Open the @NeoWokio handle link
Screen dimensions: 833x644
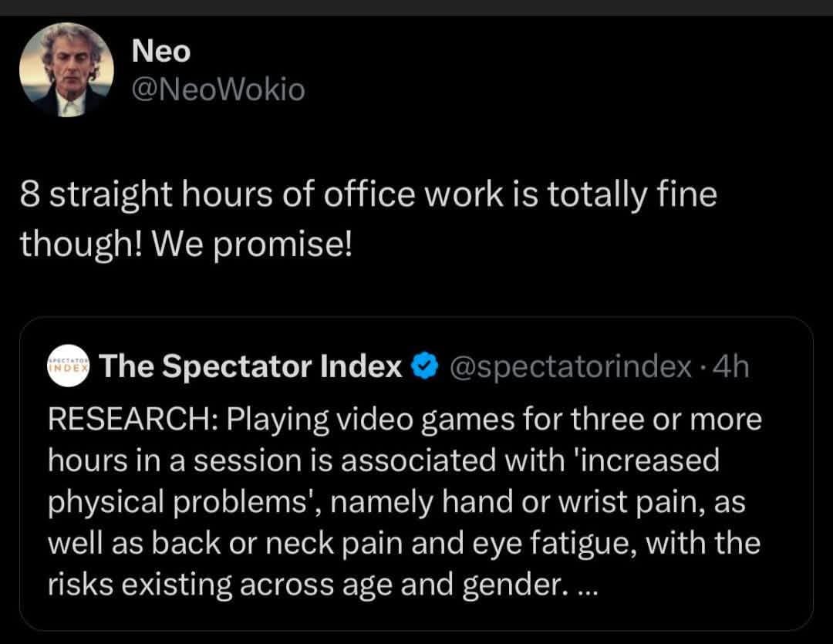point(218,89)
